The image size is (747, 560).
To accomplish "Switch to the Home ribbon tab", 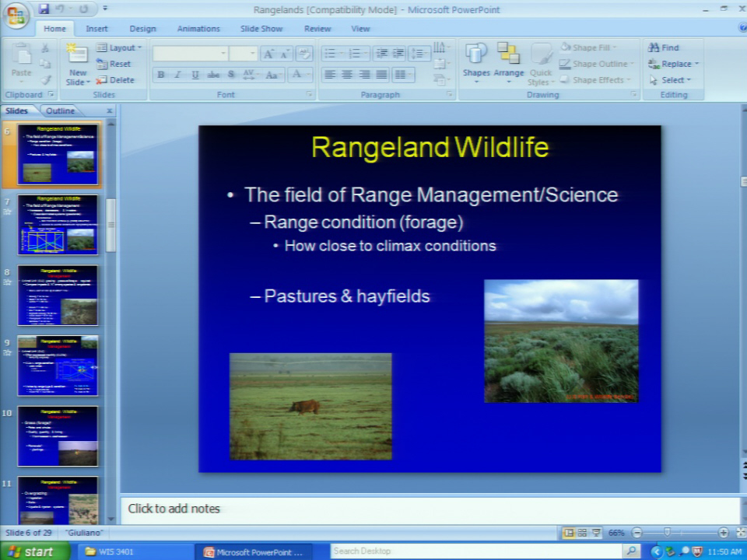I will (54, 29).
